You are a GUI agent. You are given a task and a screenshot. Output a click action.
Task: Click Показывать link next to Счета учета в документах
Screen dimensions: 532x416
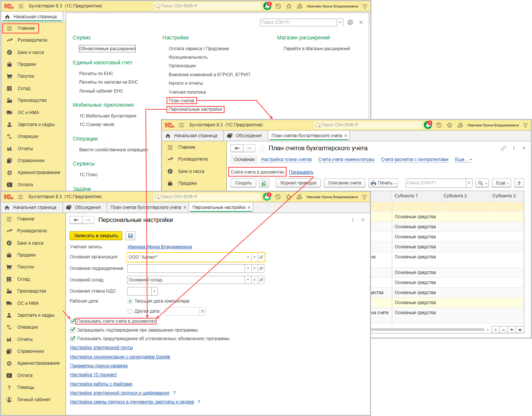(301, 172)
